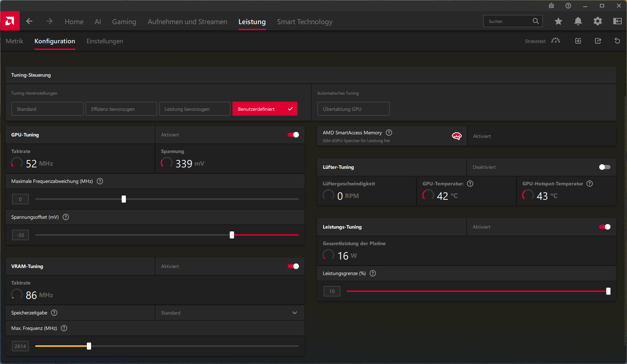Image resolution: width=627 pixels, height=364 pixels.
Task: Open the Smart Technology tab
Action: pyautogui.click(x=305, y=21)
